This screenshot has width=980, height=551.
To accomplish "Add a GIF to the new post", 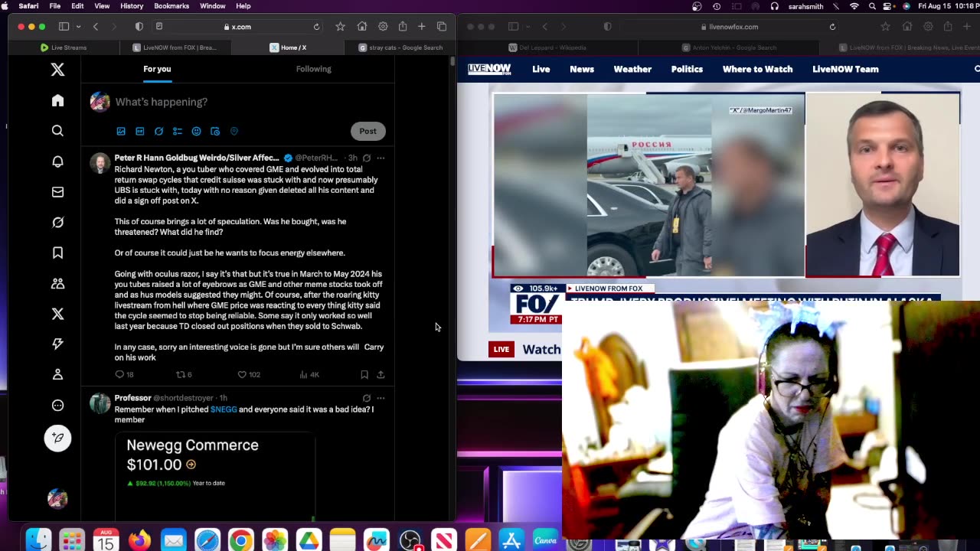I will (139, 131).
